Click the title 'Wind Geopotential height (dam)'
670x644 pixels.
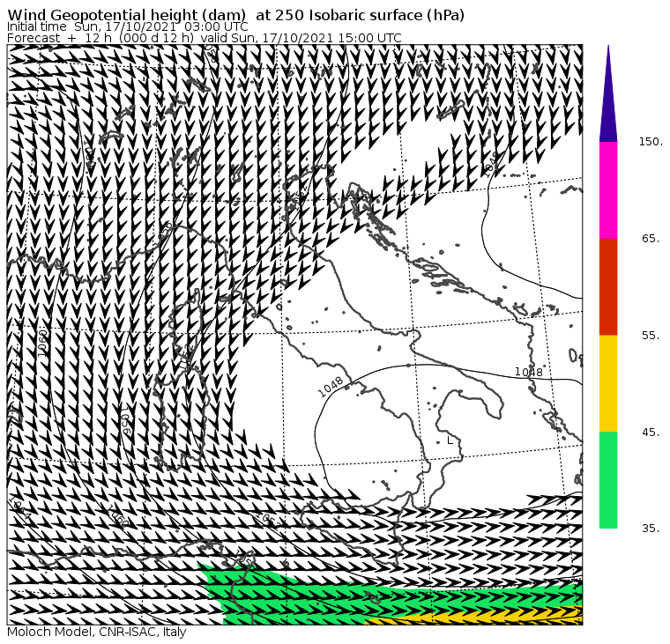[x=126, y=15]
